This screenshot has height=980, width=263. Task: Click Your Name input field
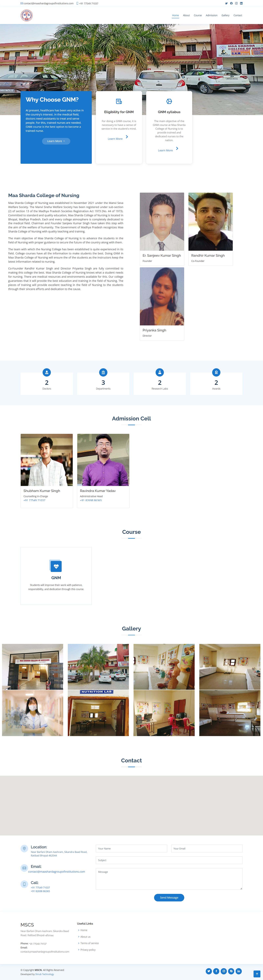tap(131, 849)
